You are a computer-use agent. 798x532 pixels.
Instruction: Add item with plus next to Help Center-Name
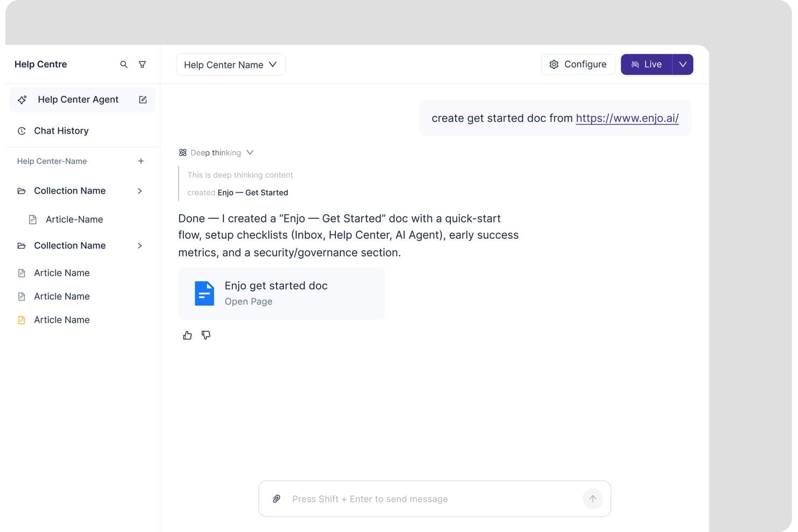(141, 161)
